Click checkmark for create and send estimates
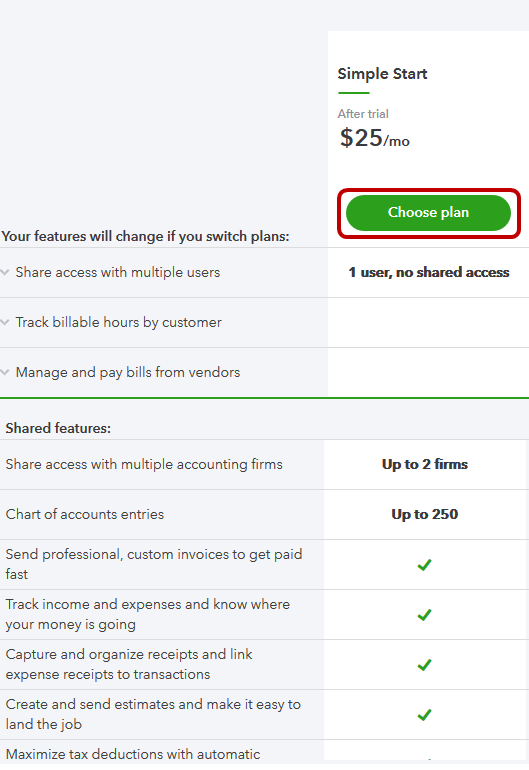Screen dimensions: 529x770 coord(424,715)
